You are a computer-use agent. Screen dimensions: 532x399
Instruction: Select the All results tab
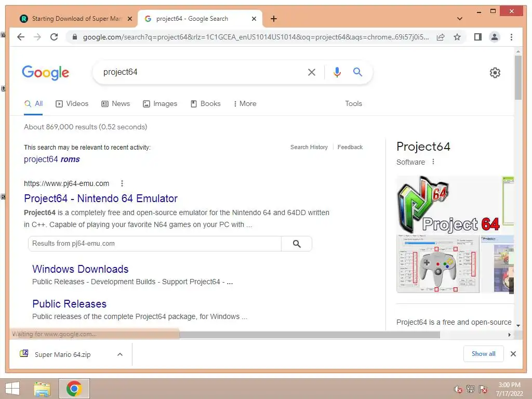[x=34, y=103]
